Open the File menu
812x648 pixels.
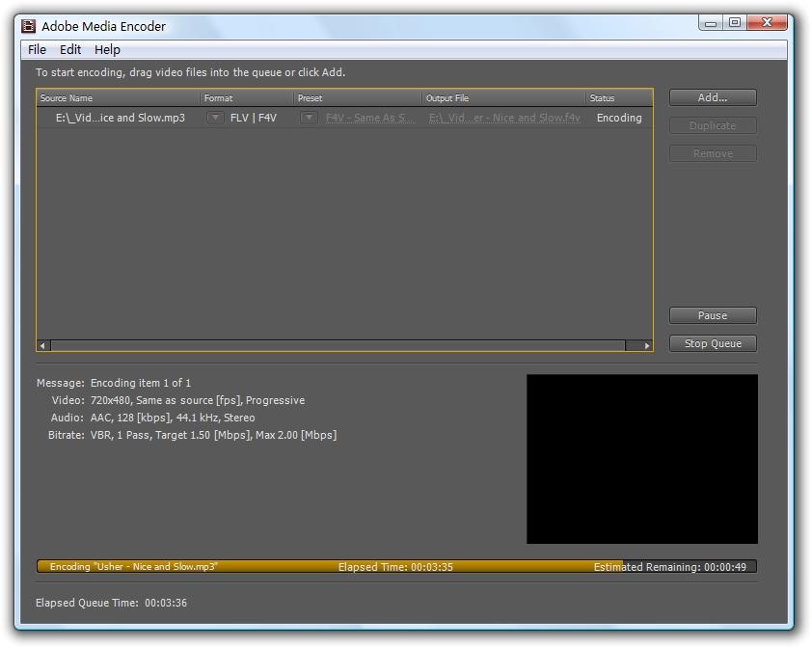click(37, 49)
